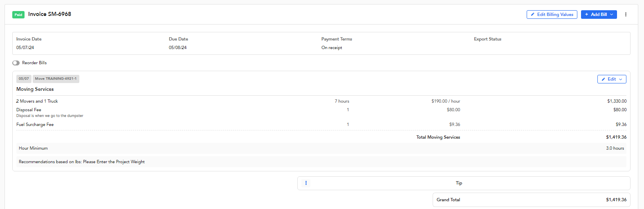Click the green Paid status badge
644x209 pixels.
pyautogui.click(x=18, y=15)
